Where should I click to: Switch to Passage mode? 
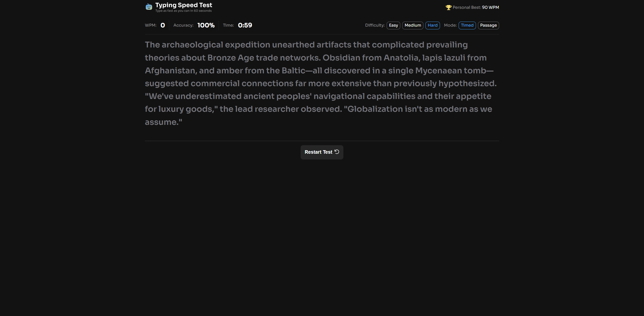click(x=488, y=25)
